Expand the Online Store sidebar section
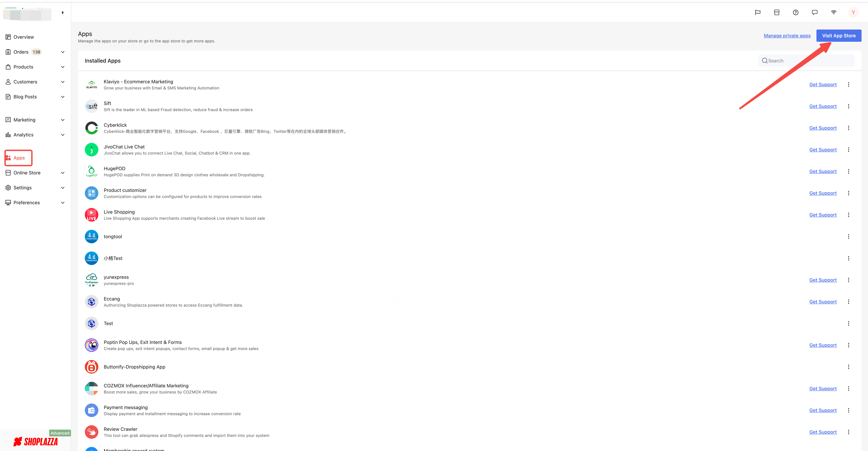Screen dimensions: 868x451 pos(63,173)
